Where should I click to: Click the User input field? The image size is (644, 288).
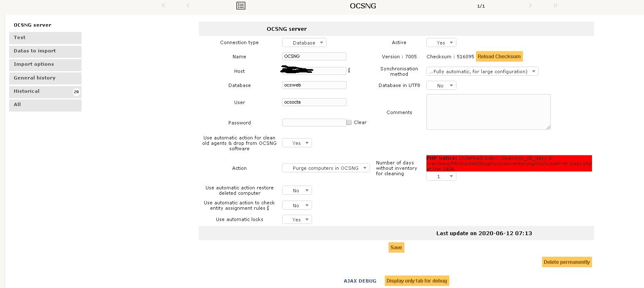pos(314,102)
